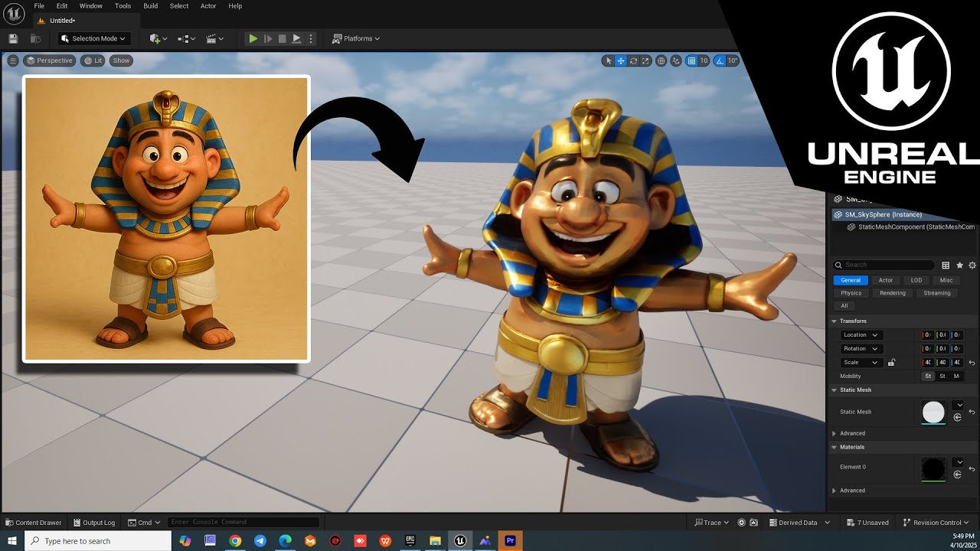Click the Static Mesh thumbnail preview
Screen dimensions: 980x551
[933, 412]
